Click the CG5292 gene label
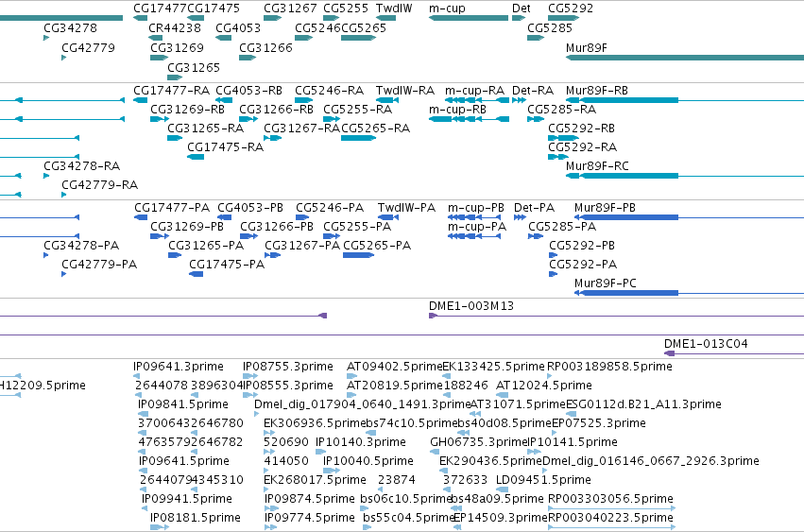Screen dimensions: 804x532 [571, 9]
